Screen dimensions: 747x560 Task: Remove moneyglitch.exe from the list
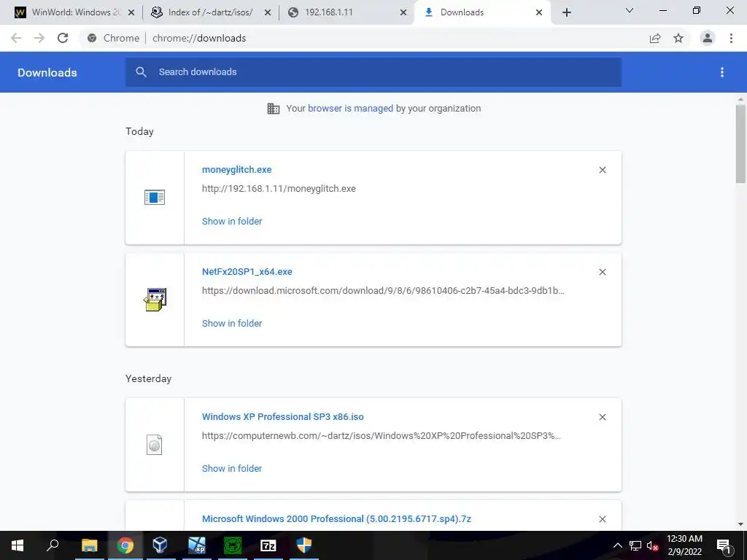coord(602,170)
